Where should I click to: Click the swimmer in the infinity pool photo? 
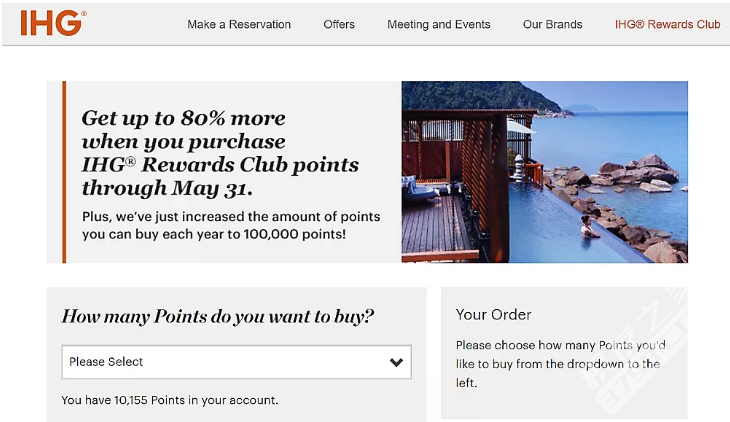[x=588, y=227]
